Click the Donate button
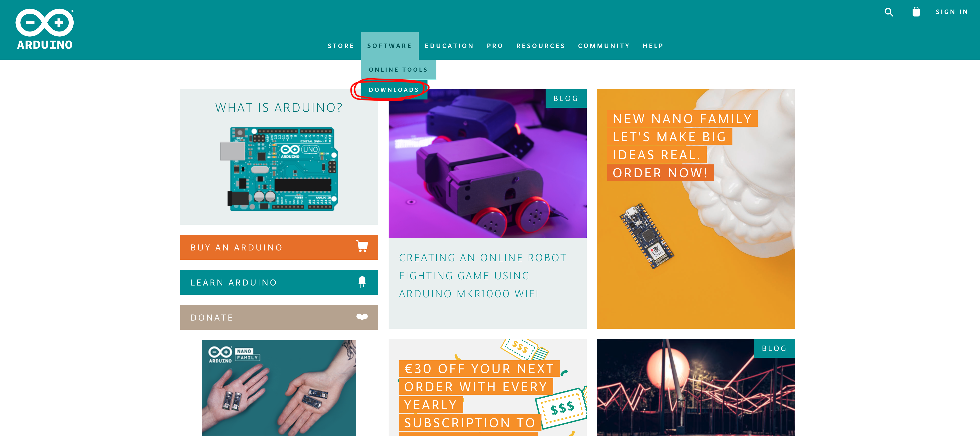Screen dimensions: 980x436 point(279,317)
